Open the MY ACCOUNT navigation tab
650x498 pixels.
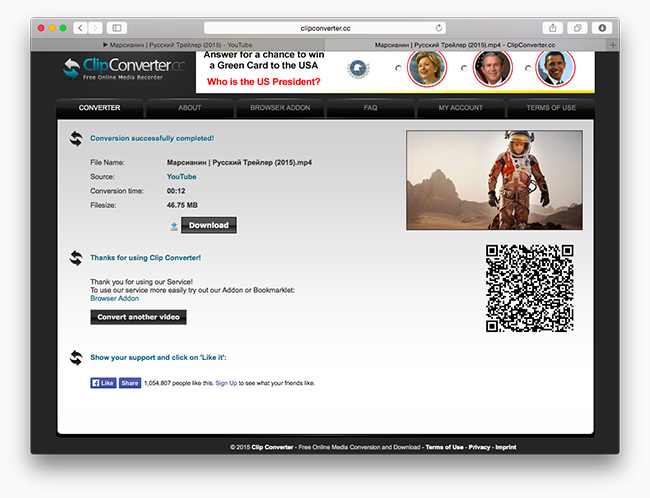coord(461,108)
